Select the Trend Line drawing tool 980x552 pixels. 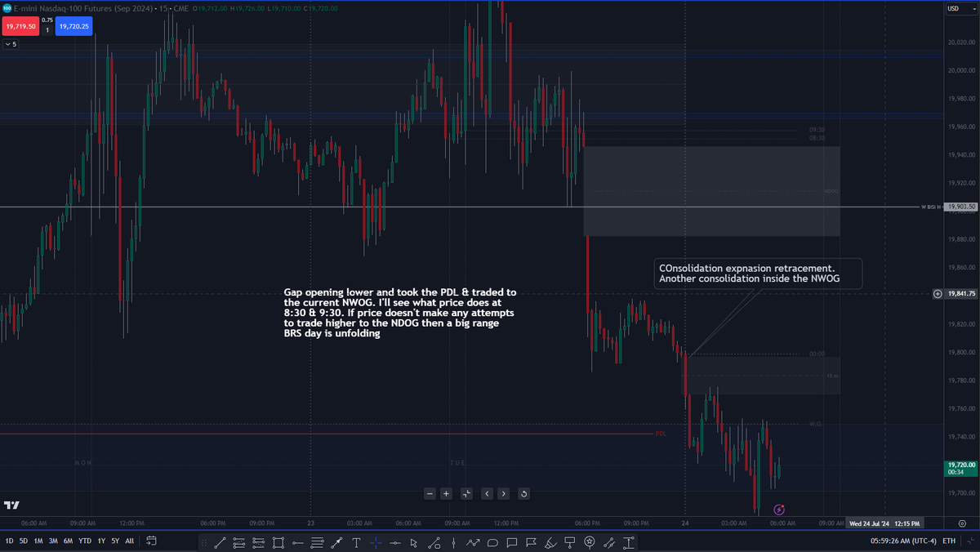(x=220, y=542)
